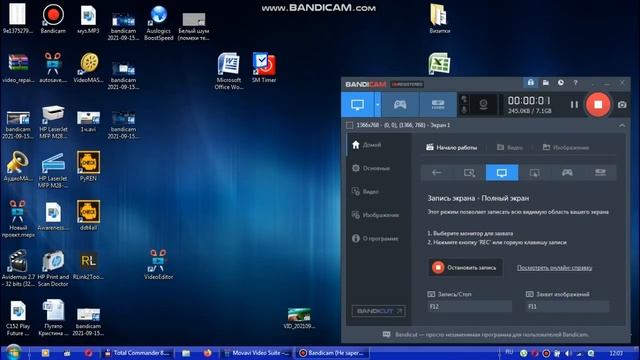Select the АудиоМАСТЕР desktop icon
640x360 pixels.
(18, 166)
